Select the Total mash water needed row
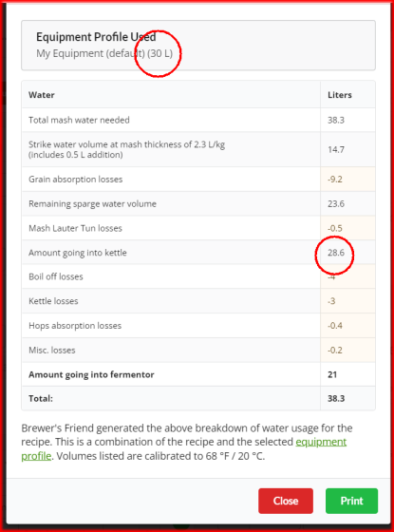This screenshot has height=532, width=394. pyautogui.click(x=198, y=120)
